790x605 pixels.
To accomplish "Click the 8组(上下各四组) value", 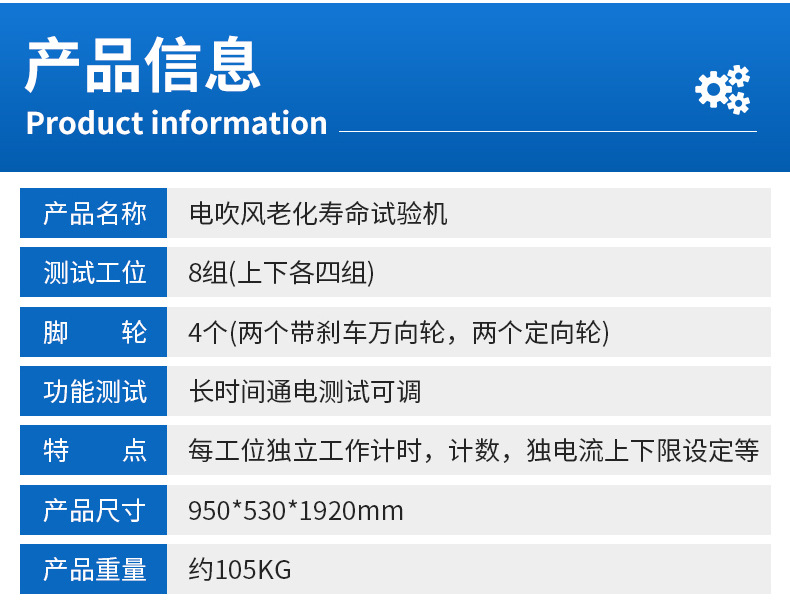I will pos(281,272).
